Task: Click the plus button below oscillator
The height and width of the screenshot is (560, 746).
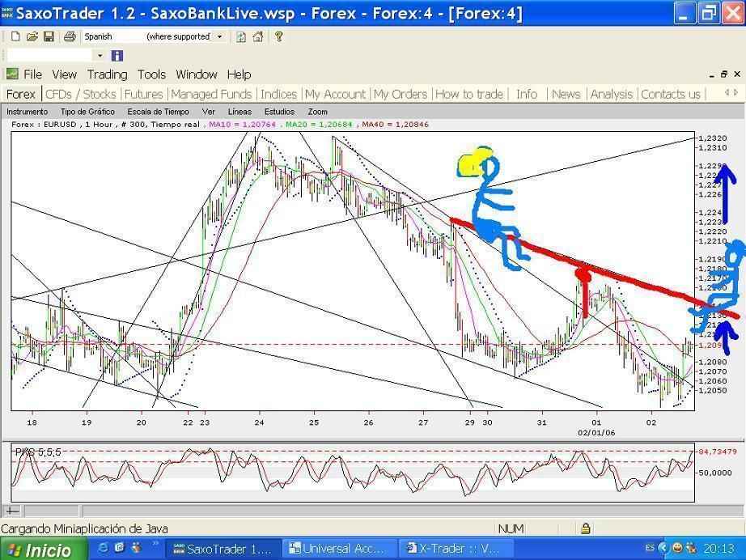Action: [x=12, y=511]
